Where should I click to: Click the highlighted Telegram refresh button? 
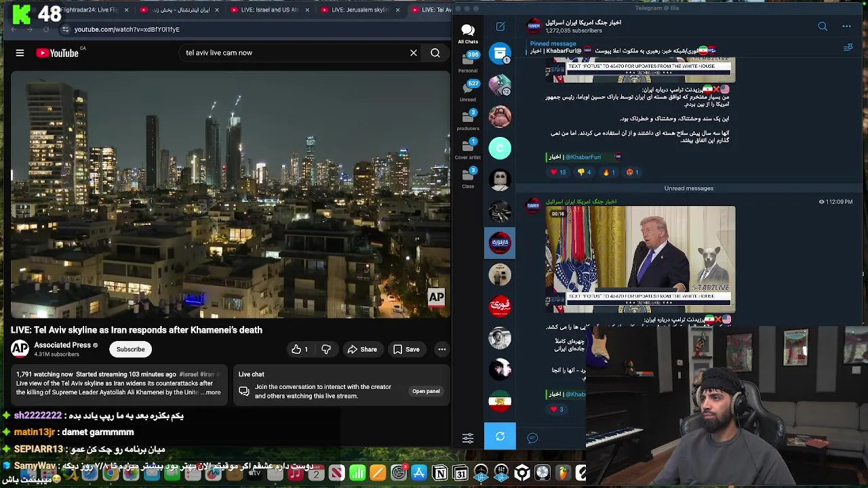pos(500,436)
